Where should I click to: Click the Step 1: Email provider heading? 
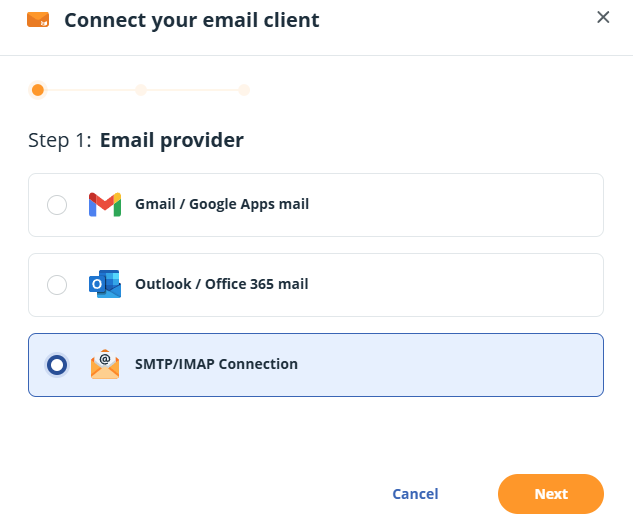point(136,140)
